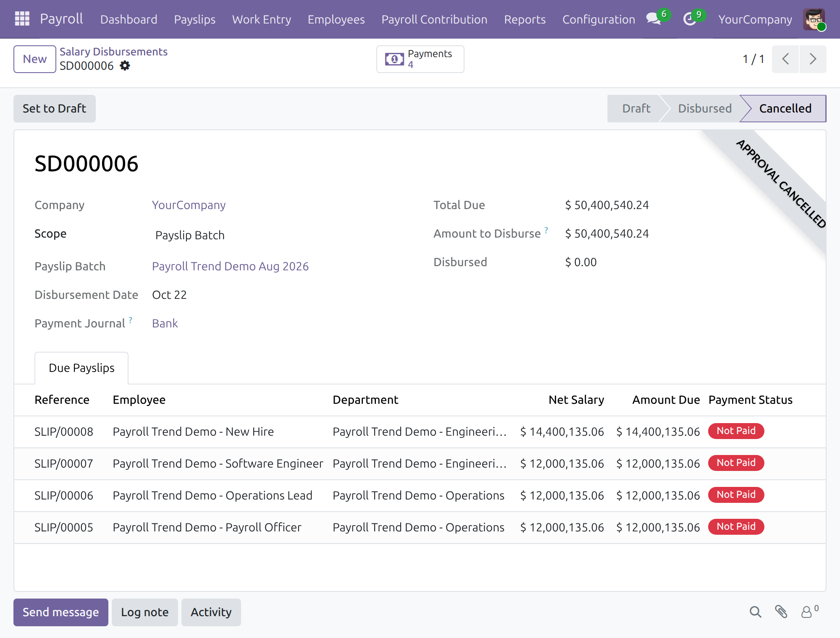Switch company via YourCompany selector
This screenshot has height=638, width=840.
755,19
